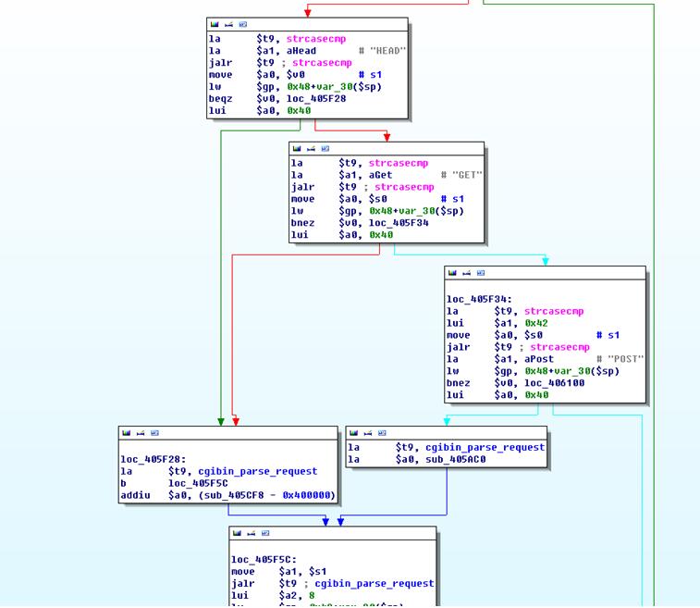Screen dimensions: 700x608
Task: Select the line "lui $a2, 8"
Action: click(273, 595)
